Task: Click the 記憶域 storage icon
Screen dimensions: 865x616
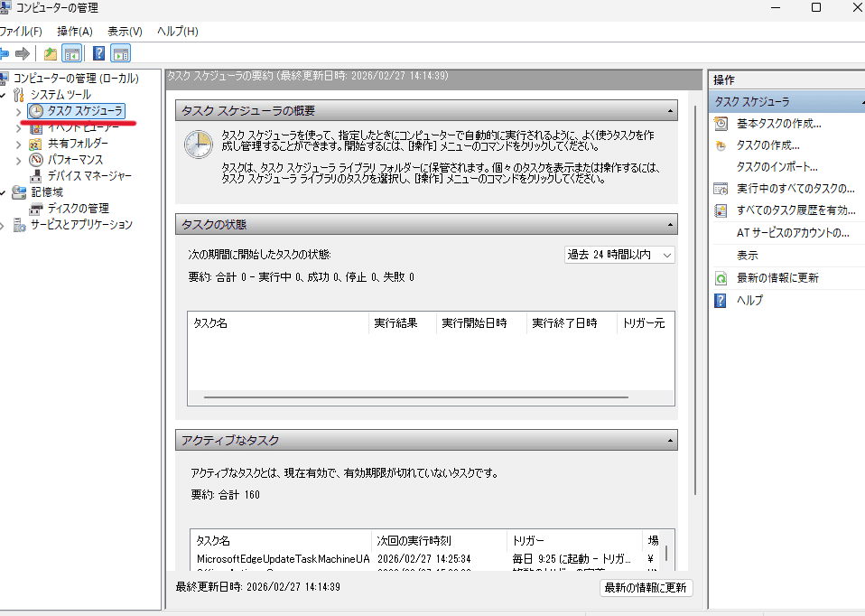Action: (x=19, y=192)
